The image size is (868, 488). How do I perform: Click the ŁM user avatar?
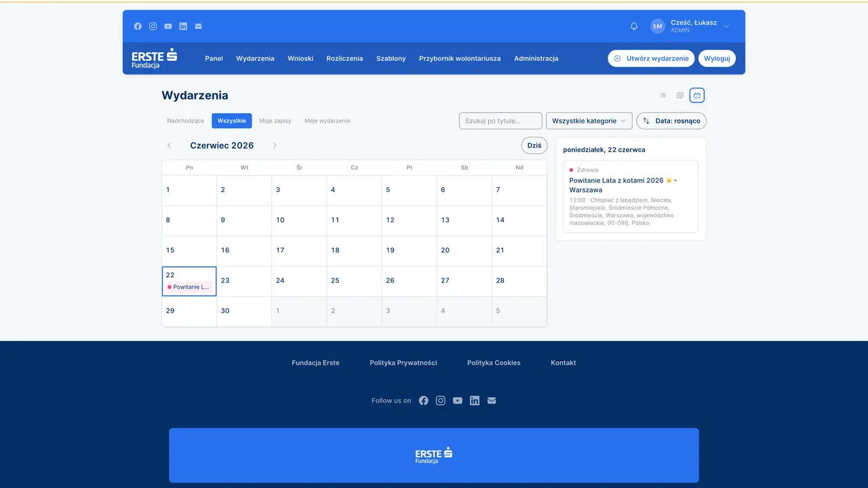point(657,26)
